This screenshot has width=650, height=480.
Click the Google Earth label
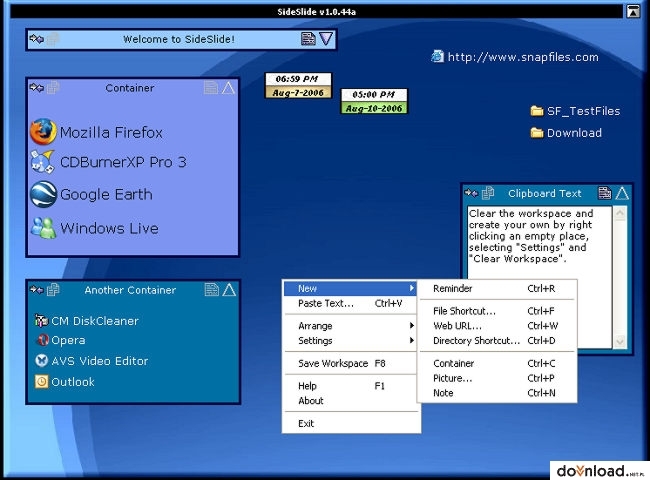pyautogui.click(x=106, y=195)
